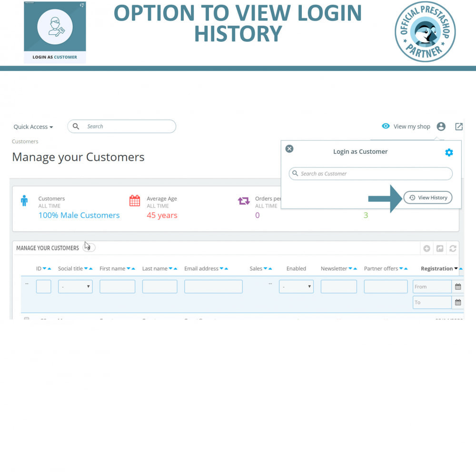Open the Registration From date calendar picker
This screenshot has width=476, height=476.
coord(457,286)
